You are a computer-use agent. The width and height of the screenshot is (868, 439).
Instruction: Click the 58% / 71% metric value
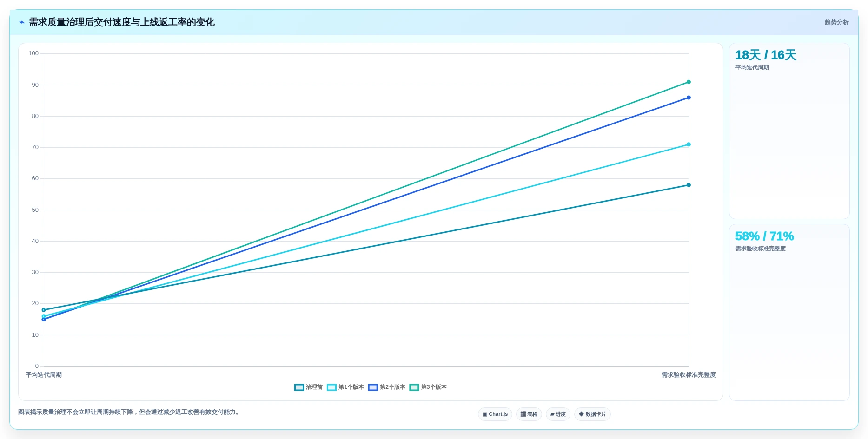(764, 236)
